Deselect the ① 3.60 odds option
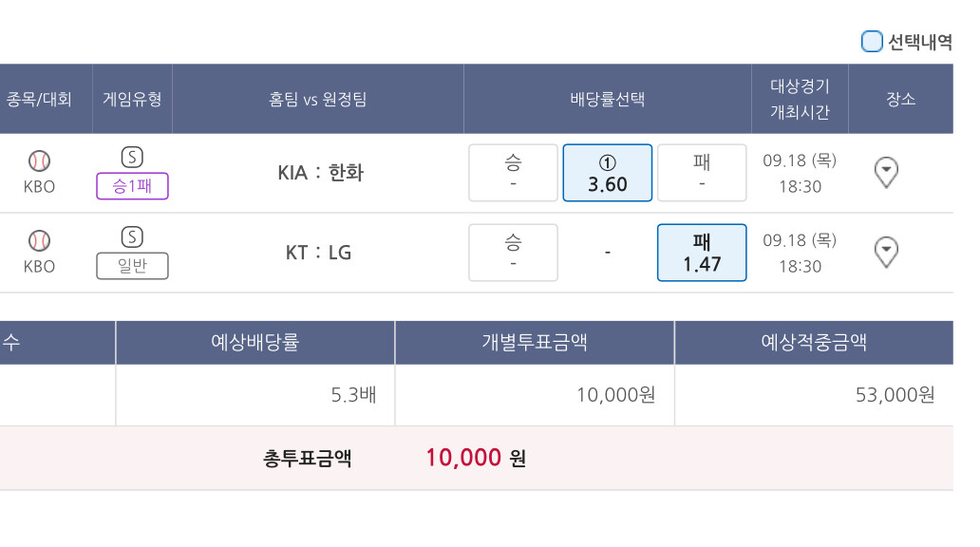The height and width of the screenshot is (547, 980). (608, 173)
